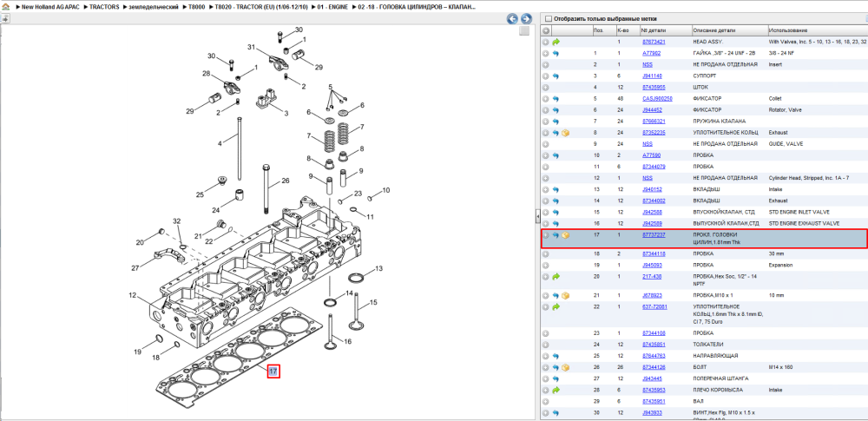This screenshot has height=421, width=868.
Task: Open part number 87666321 link
Action: click(654, 122)
